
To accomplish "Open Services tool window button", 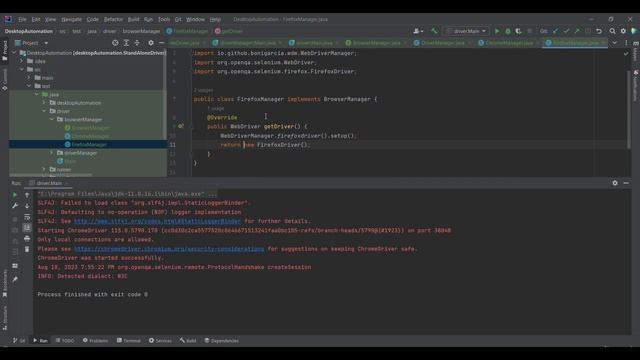I will [160, 340].
